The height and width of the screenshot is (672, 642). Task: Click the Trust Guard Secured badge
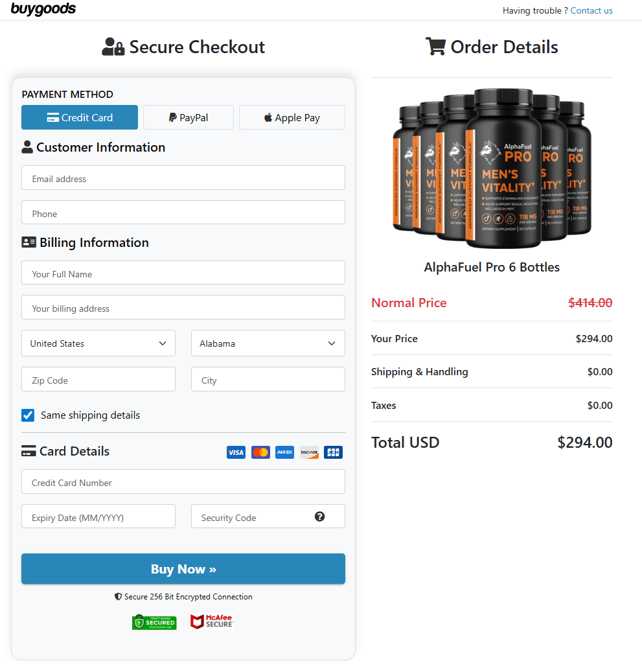click(x=154, y=621)
